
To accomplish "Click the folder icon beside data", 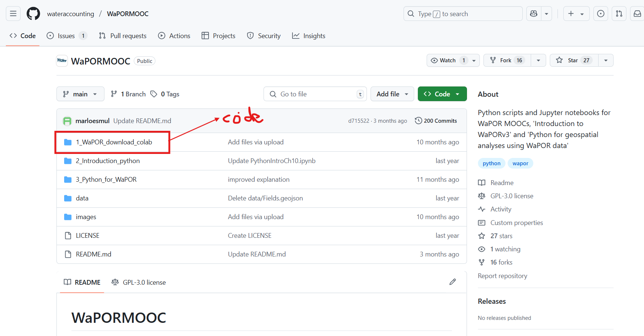I will 68,198.
